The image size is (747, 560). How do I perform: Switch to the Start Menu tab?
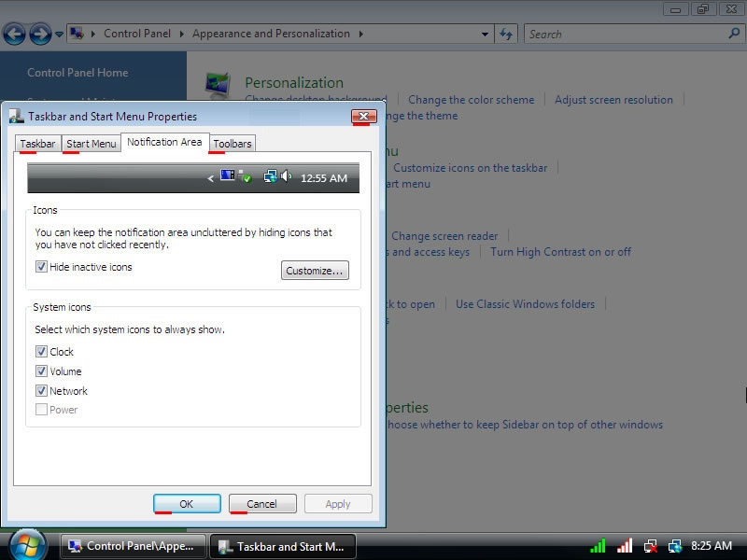[92, 144]
